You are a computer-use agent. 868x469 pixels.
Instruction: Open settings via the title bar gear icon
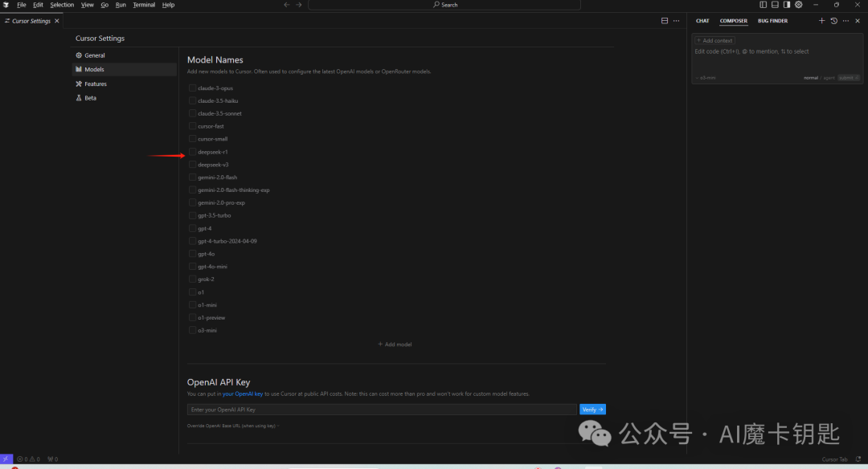tap(799, 5)
